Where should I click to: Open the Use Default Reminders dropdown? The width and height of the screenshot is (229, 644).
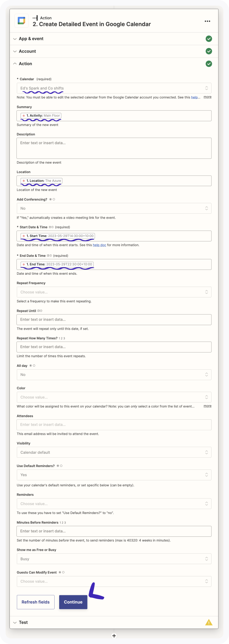coord(114,475)
